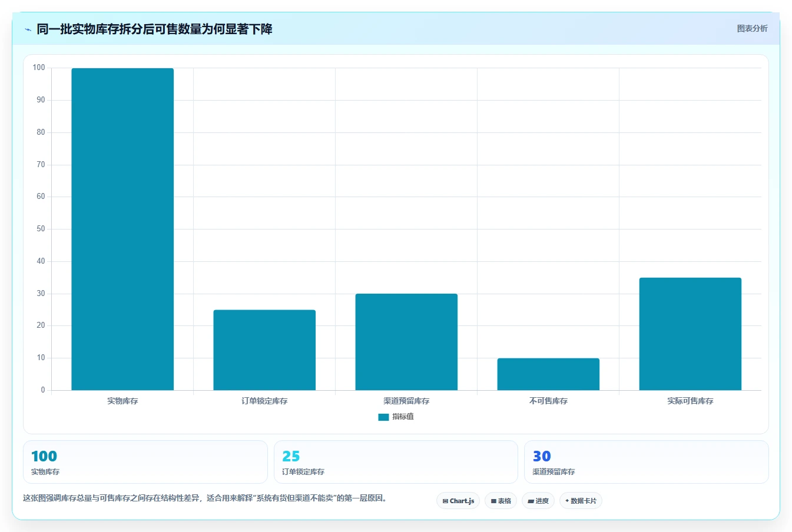Select the 实际可售库存 bar in chart

point(690,334)
